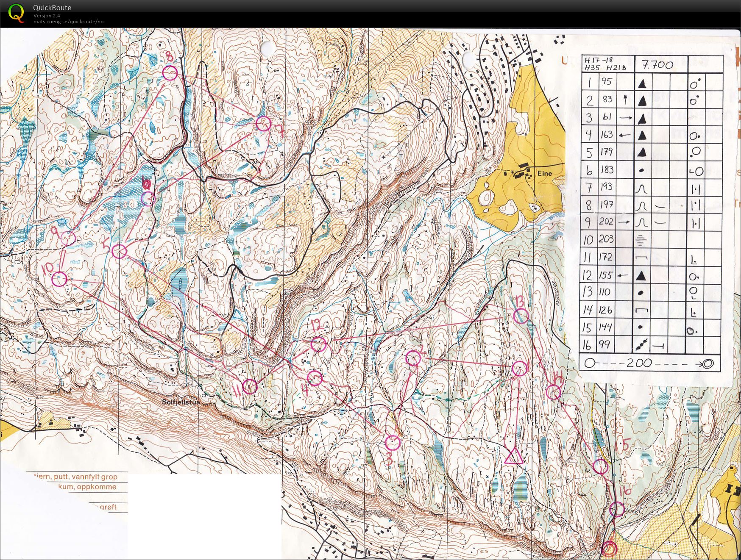Click control code 172 in the table
Screen dimensions: 741x560
(x=605, y=257)
